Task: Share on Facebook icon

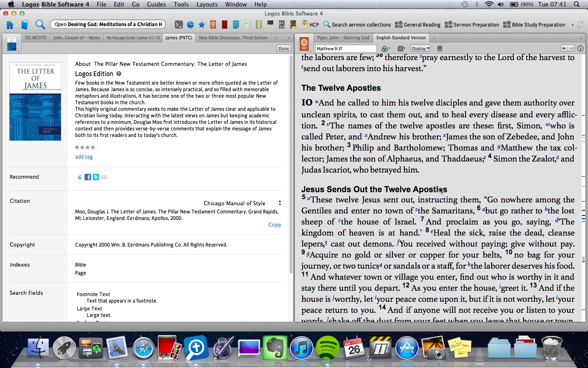Action: coord(88,177)
